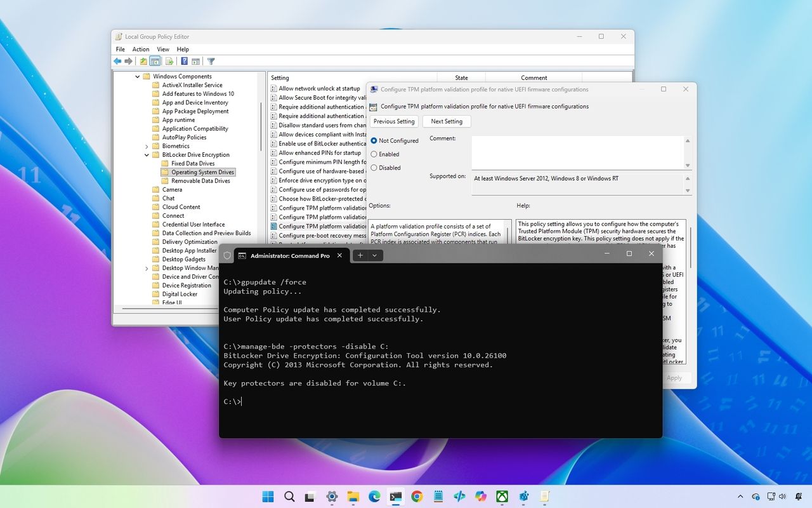
Task: Open Google Chrome from the taskbar
Action: click(417, 497)
